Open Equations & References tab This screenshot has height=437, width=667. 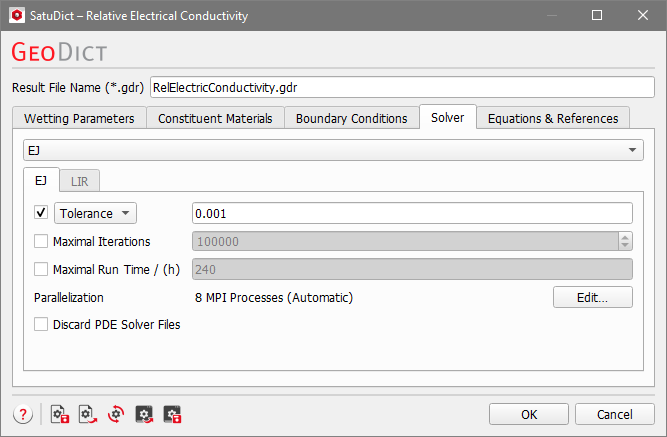click(x=553, y=118)
